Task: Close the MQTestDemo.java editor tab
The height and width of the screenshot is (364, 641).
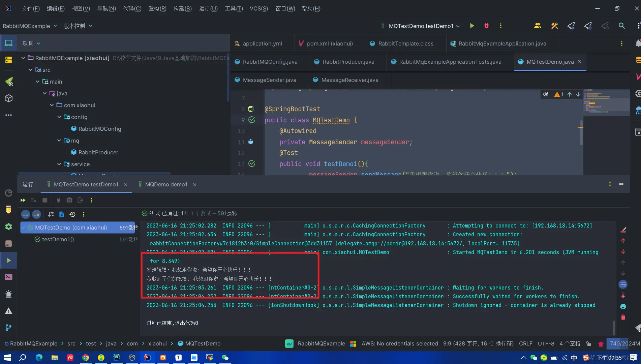Action: pyautogui.click(x=580, y=62)
